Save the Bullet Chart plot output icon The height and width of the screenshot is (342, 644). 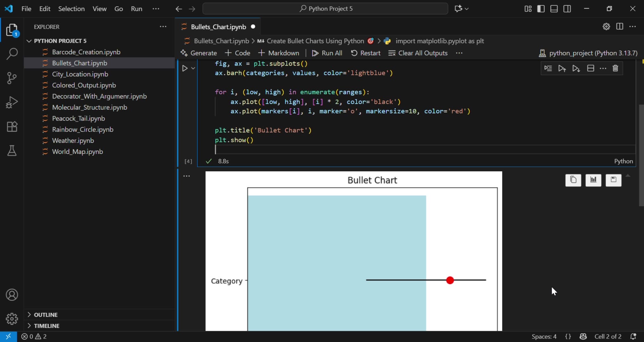pyautogui.click(x=613, y=180)
